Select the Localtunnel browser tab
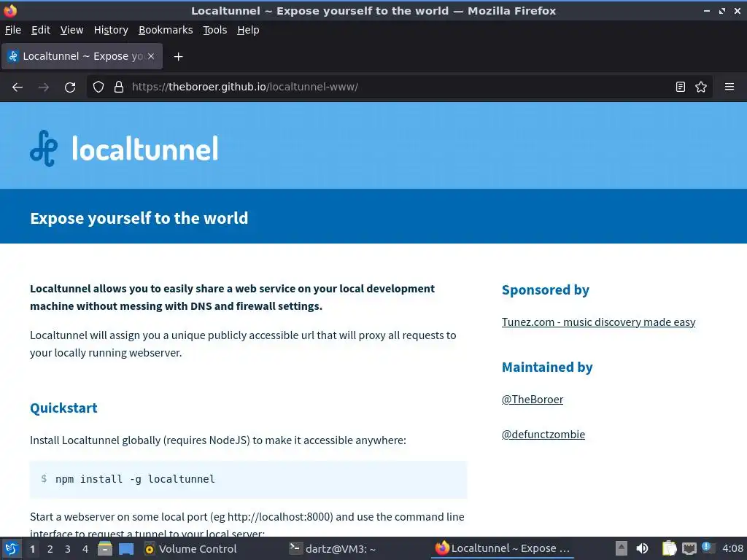 point(82,56)
